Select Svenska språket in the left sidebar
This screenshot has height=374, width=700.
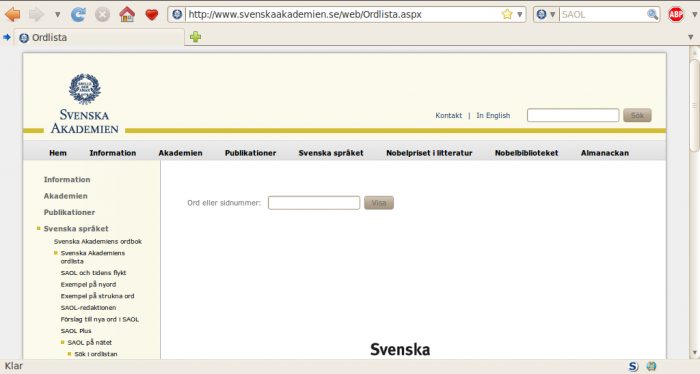[76, 229]
